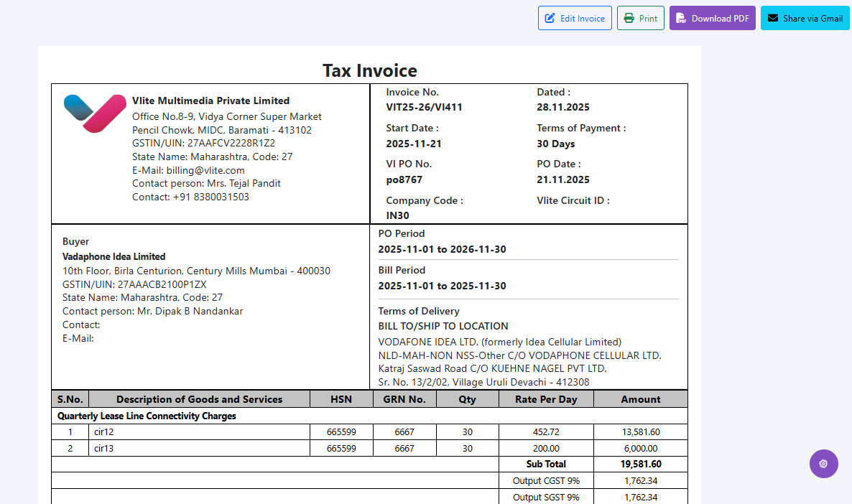Click the Qty column header
Image resolution: width=852 pixels, height=504 pixels.
pyautogui.click(x=467, y=399)
